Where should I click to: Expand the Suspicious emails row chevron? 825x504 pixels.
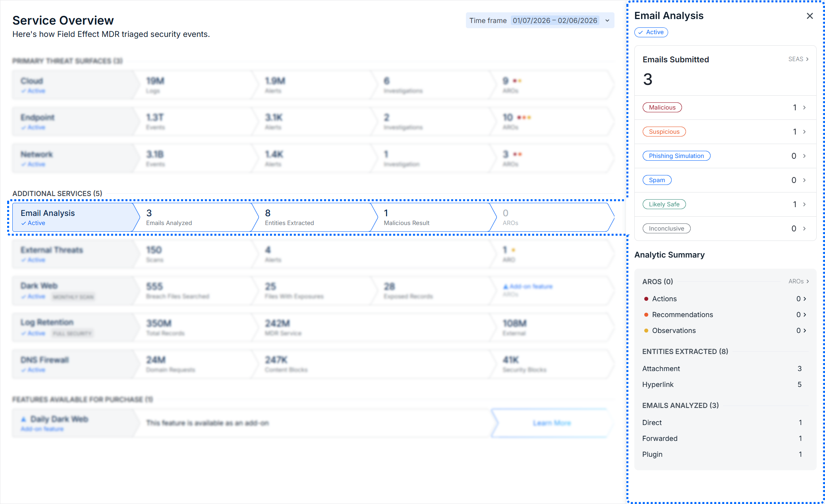[804, 132]
